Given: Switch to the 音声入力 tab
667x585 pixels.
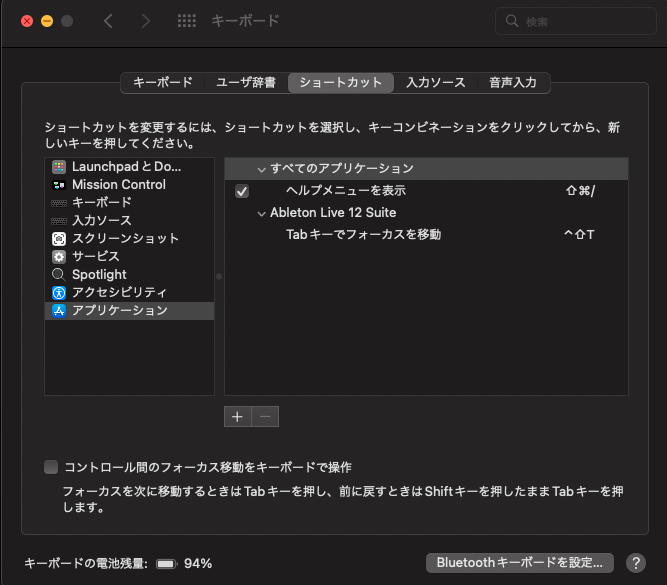Looking at the screenshot, I should pyautogui.click(x=513, y=83).
